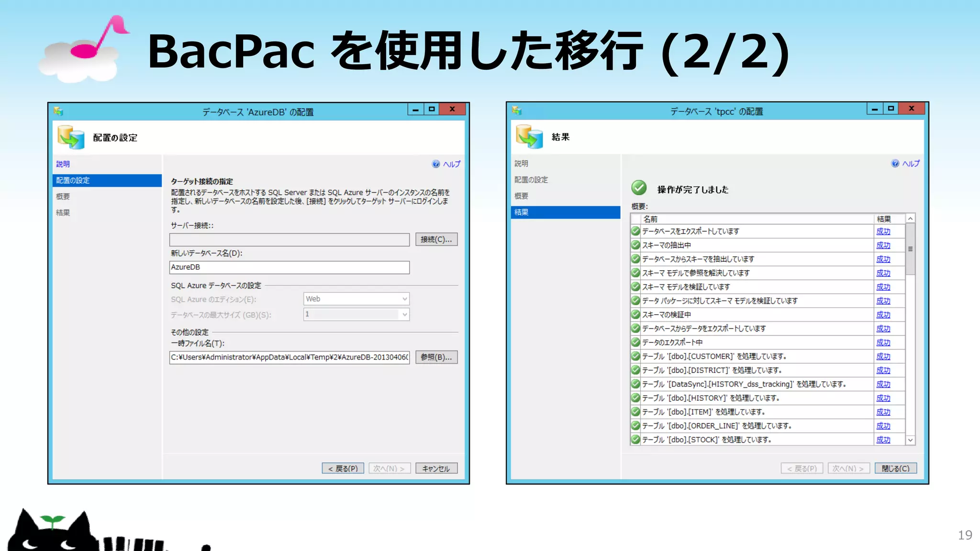This screenshot has height=551, width=980.
Task: Click the 接続(C)... button
Action: tap(436, 240)
